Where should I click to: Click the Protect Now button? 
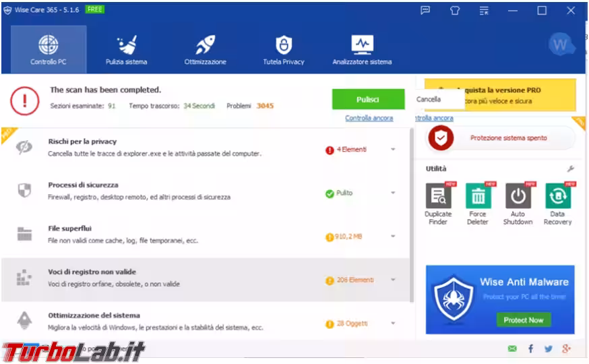coord(524,320)
